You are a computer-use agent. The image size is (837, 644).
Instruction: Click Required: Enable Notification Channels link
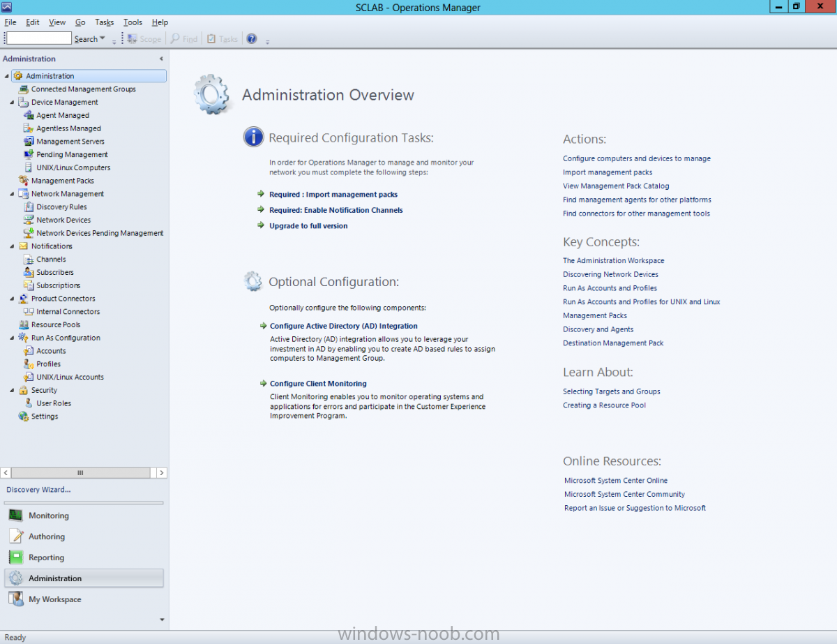(x=336, y=210)
